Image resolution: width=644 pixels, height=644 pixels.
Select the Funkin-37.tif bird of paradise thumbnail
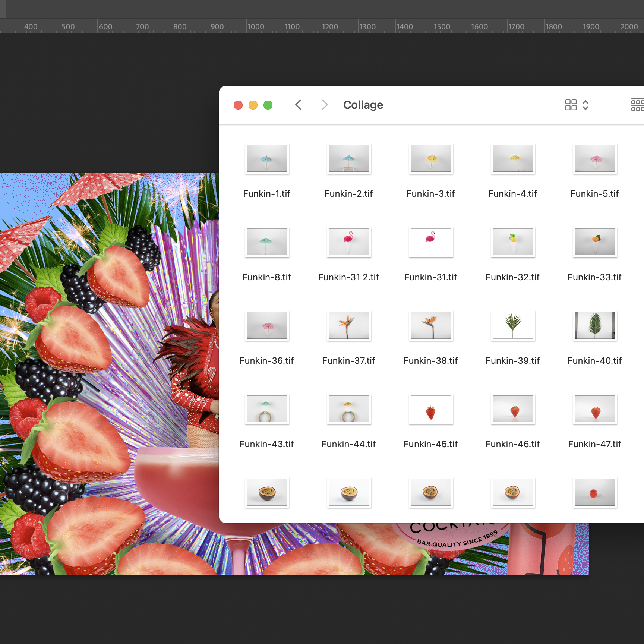tap(349, 325)
